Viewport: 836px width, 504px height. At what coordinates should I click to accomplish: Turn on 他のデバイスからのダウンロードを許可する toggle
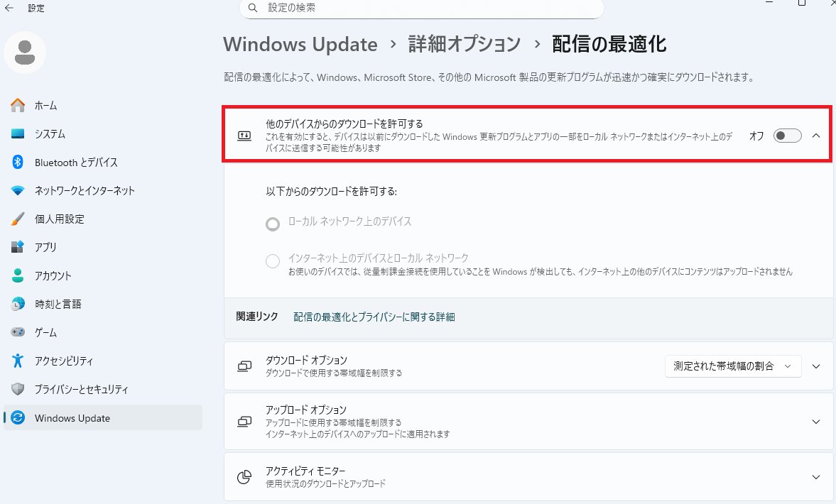coord(788,136)
